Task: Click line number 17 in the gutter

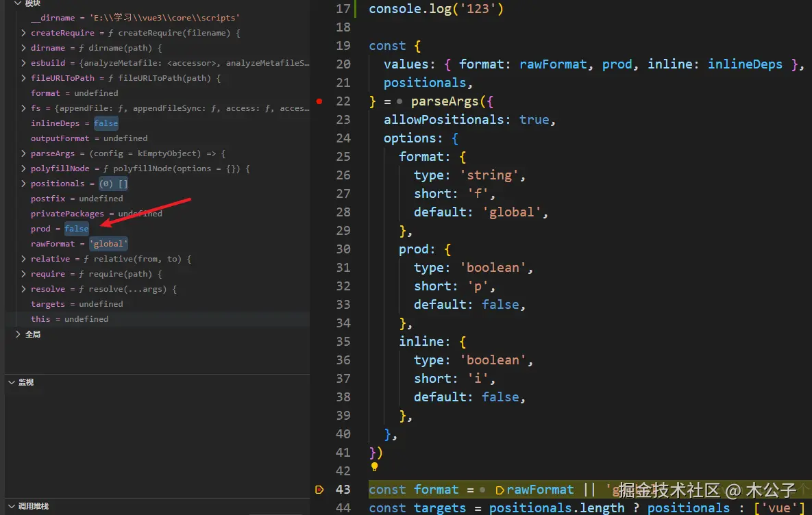Action: (x=343, y=9)
